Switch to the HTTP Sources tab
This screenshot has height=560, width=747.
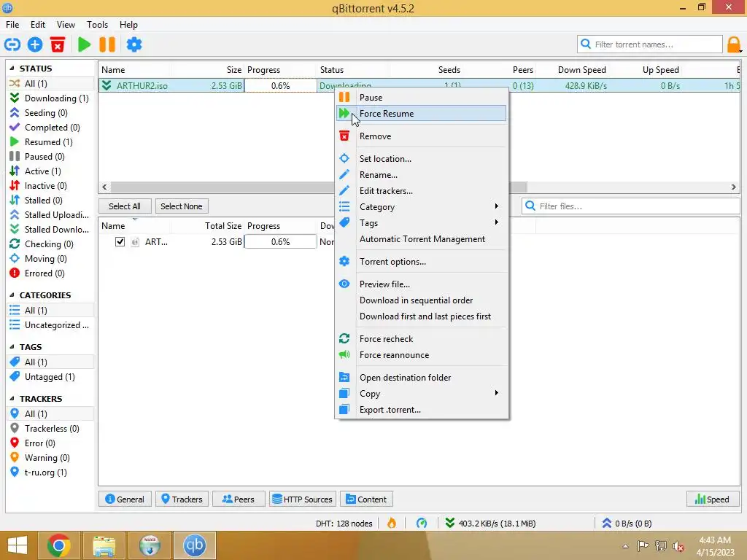point(303,499)
